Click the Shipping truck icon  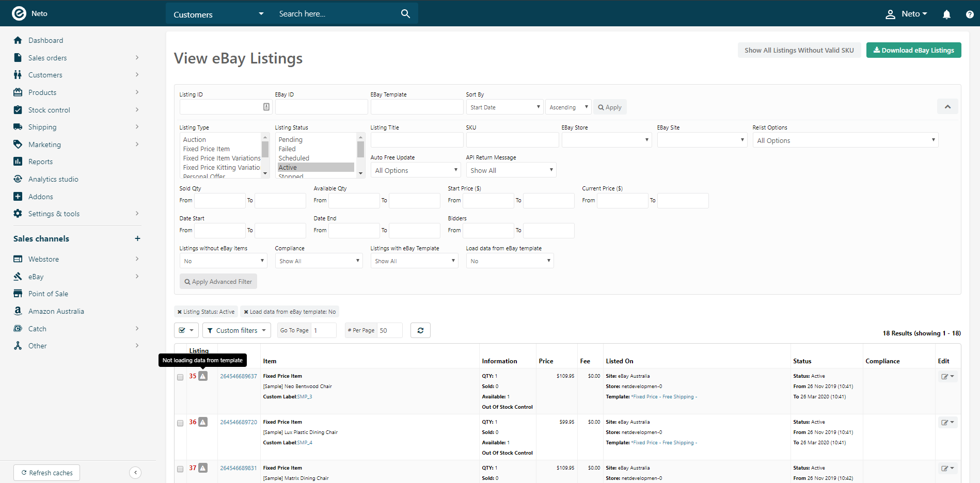pyautogui.click(x=18, y=127)
